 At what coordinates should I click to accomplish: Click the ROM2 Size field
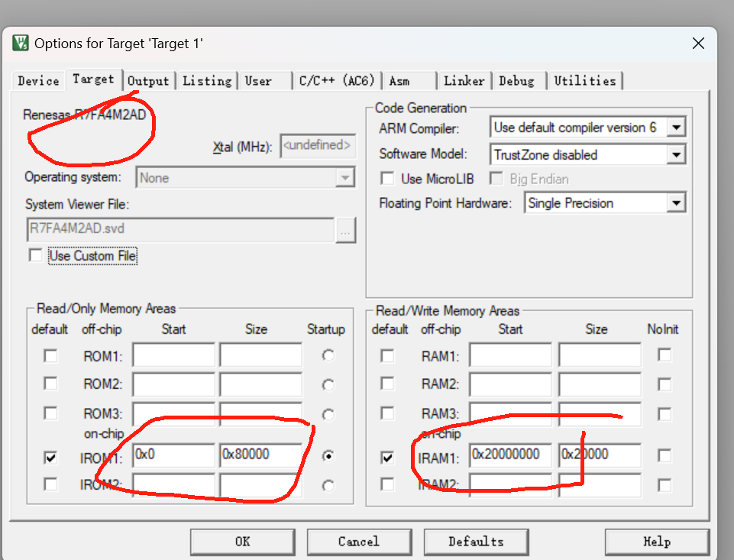tap(260, 384)
